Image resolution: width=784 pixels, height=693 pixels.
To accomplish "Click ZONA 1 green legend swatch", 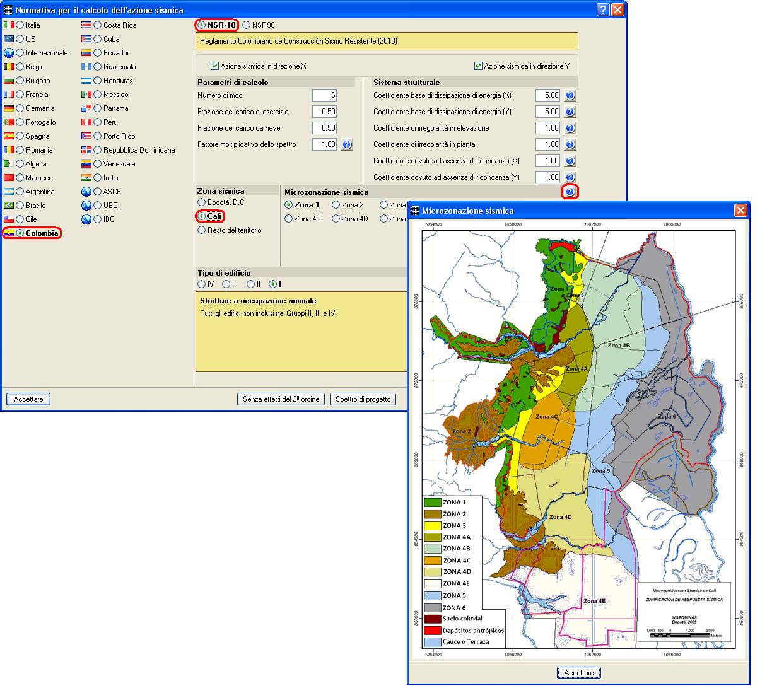I will click(433, 503).
